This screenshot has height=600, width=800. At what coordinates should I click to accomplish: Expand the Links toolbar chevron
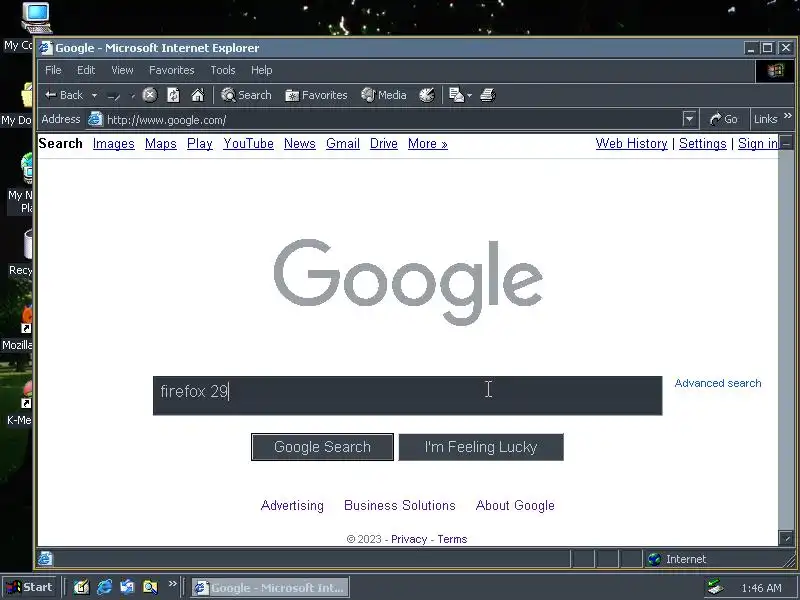point(788,116)
